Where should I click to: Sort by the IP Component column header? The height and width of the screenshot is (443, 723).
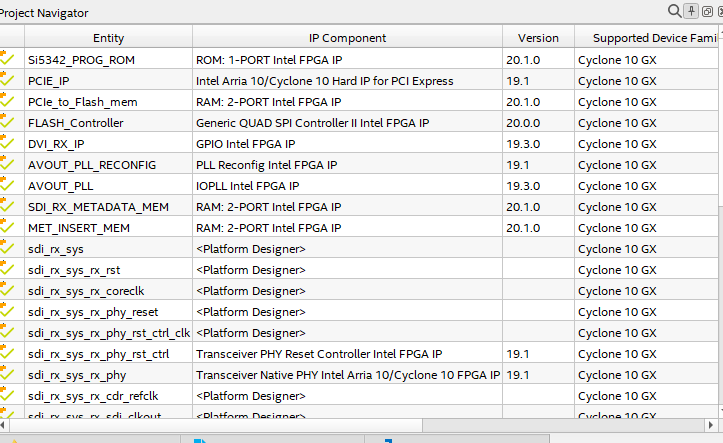347,38
